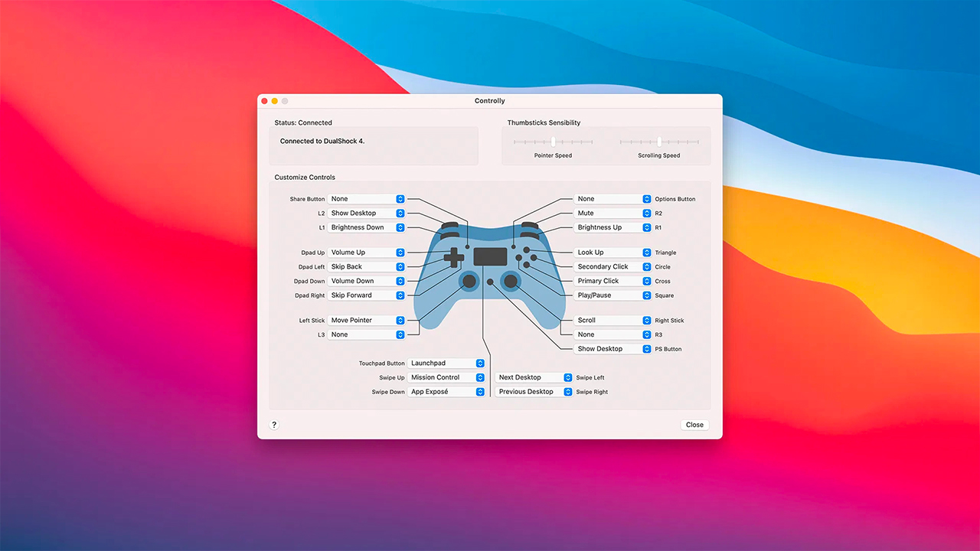Minimize the Controlly window with the yellow button
Image resolution: width=980 pixels, height=551 pixels.
[x=275, y=101]
